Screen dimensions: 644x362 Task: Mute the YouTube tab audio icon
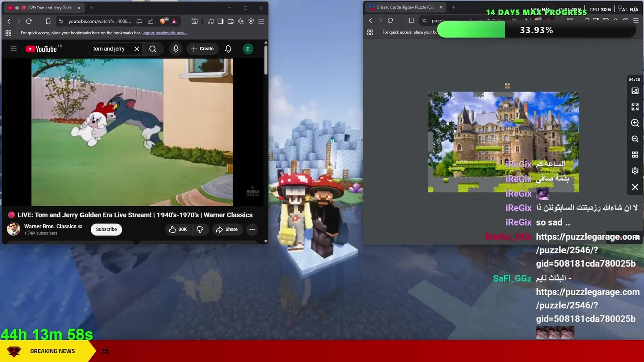17,8
